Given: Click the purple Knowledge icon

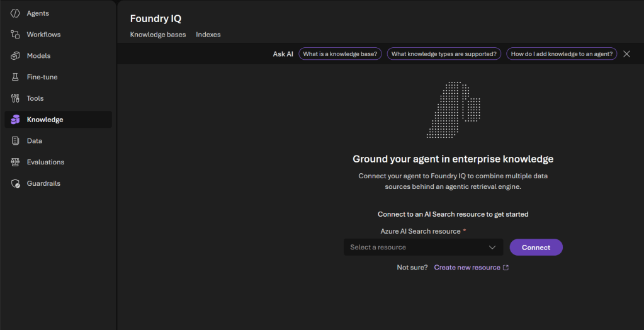Looking at the screenshot, I should [x=16, y=120].
